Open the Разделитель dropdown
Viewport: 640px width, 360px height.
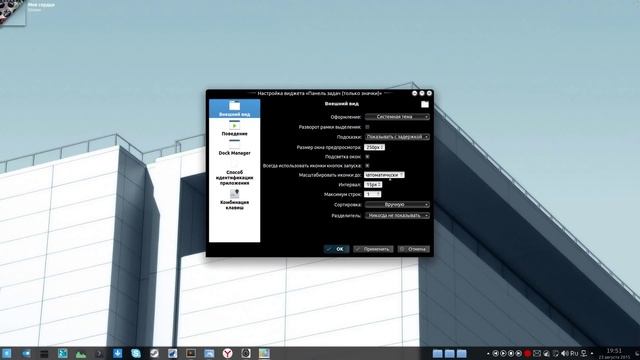[397, 215]
